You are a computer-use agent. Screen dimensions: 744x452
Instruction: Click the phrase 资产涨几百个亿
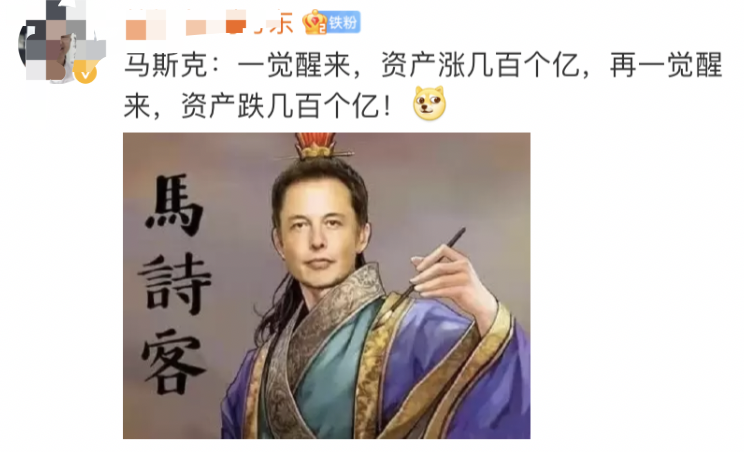(x=480, y=65)
